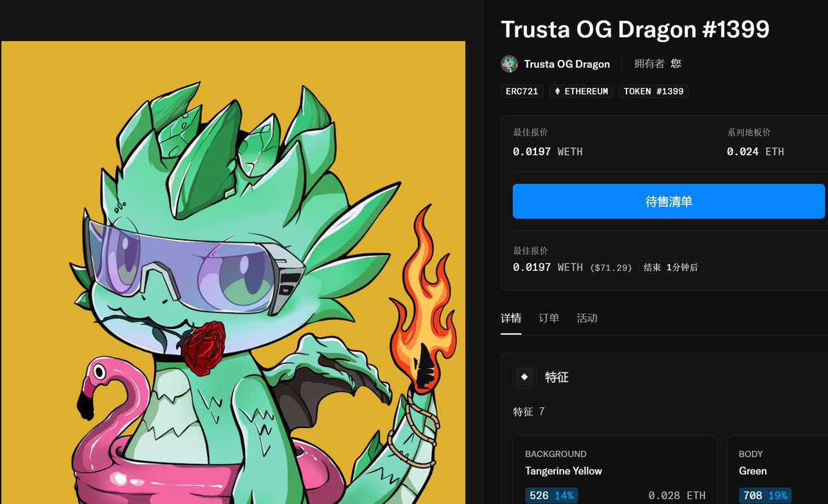
Task: Click the 系列地板价 0.024 ETH value
Action: pos(756,152)
